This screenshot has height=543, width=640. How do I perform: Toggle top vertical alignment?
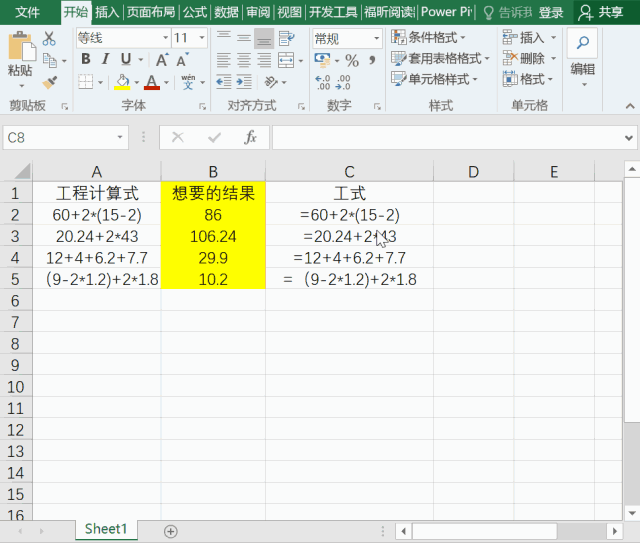pyautogui.click(x=224, y=38)
